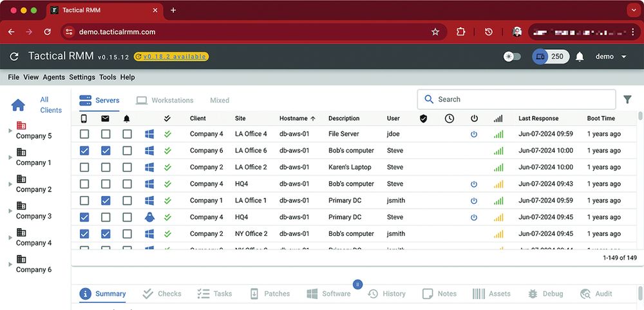Toggle the dark mode switch
Image resolution: width=644 pixels, height=310 pixels.
[512, 57]
